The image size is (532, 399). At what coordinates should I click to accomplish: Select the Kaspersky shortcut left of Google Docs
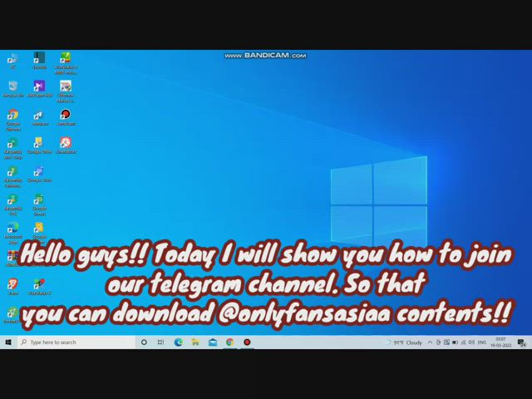point(13,177)
